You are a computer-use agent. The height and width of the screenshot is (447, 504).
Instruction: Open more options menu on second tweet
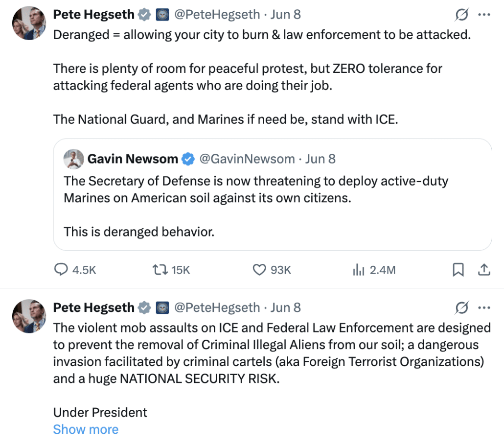(x=484, y=307)
